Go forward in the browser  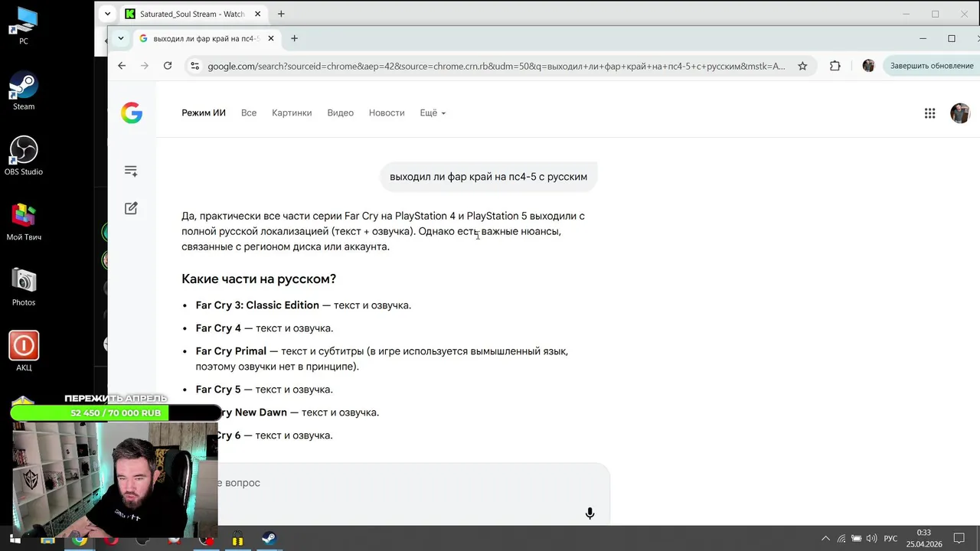(x=145, y=66)
